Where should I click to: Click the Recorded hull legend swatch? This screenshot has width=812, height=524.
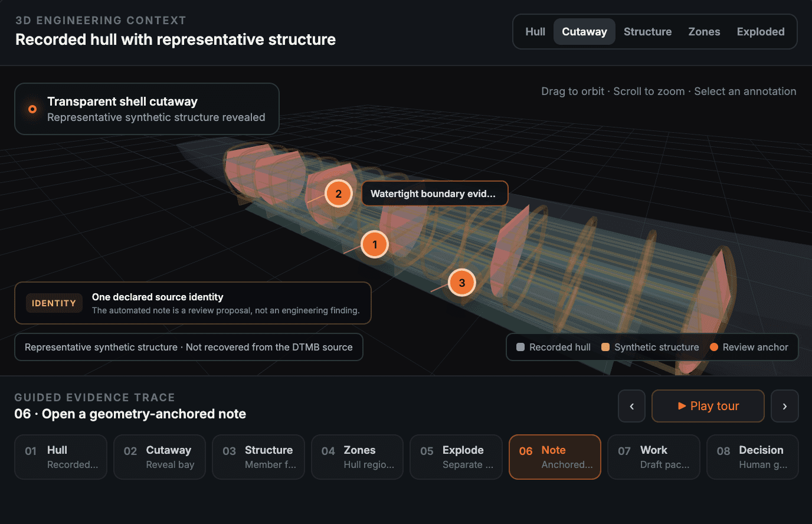tap(520, 347)
